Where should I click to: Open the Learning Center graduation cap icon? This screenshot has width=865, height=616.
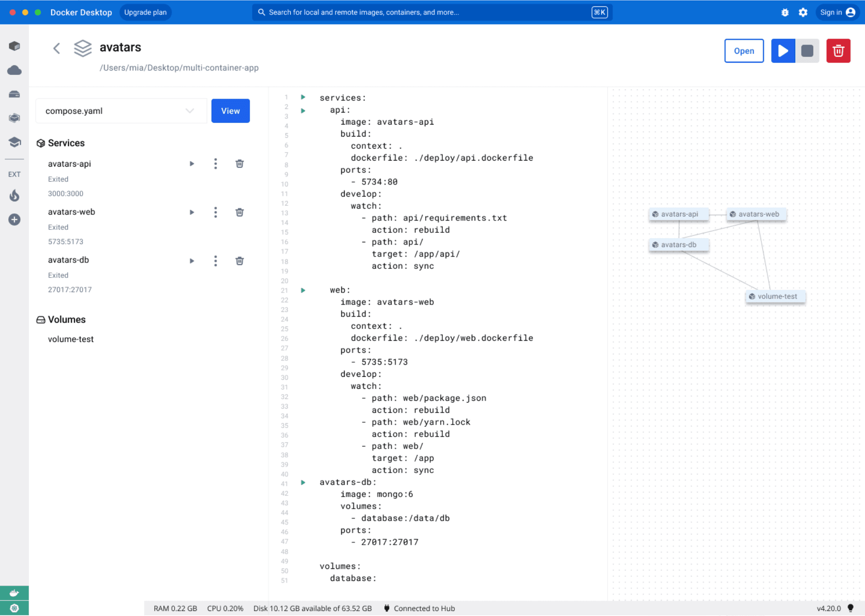14,142
